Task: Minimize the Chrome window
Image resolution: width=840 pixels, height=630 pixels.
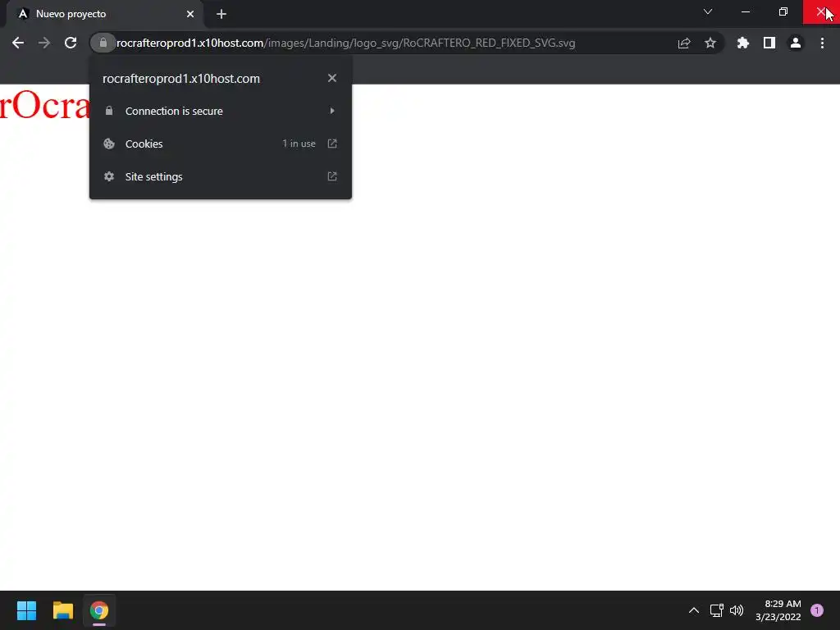Action: [745, 11]
